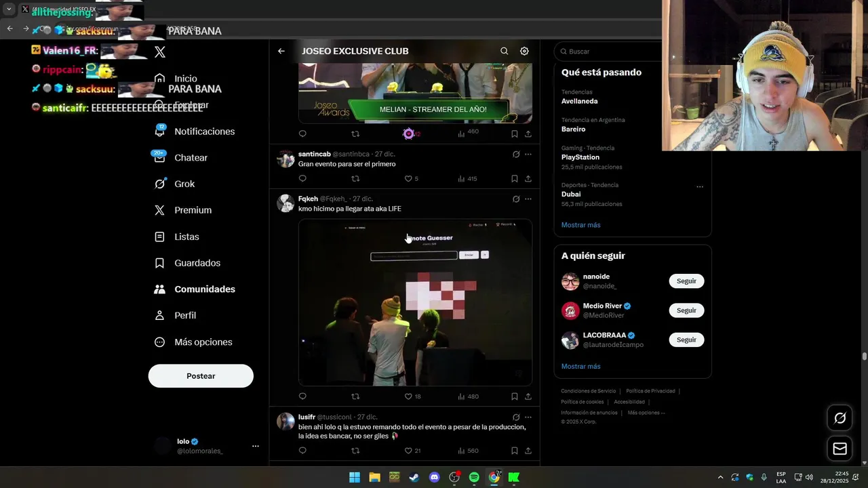Open community settings gear icon
This screenshot has height=488, width=868.
pyautogui.click(x=524, y=51)
